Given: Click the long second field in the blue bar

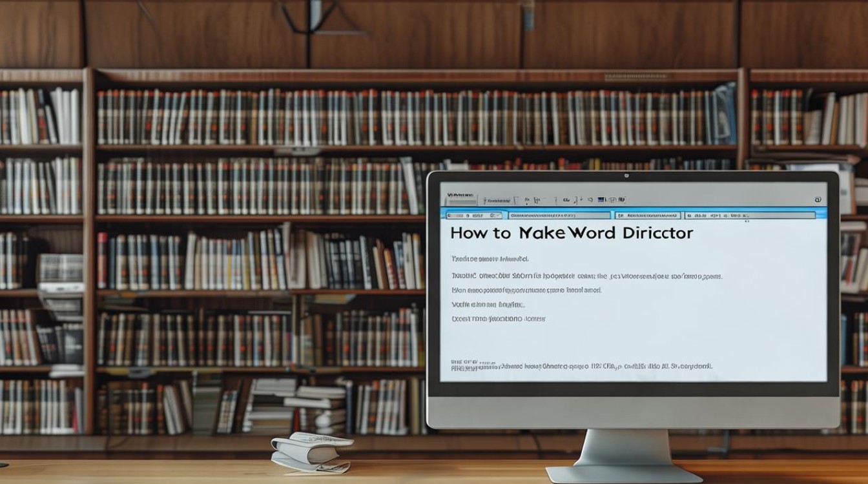Looking at the screenshot, I should tap(559, 216).
